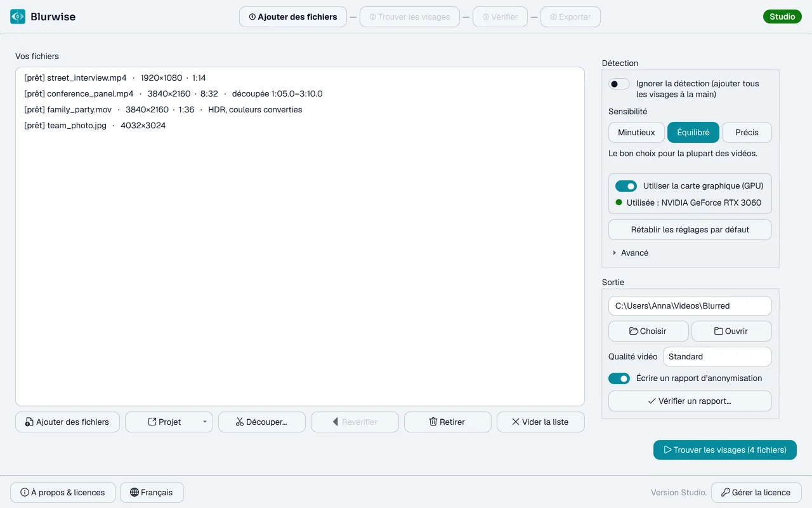This screenshot has width=812, height=508.
Task: Open the Qualité vidéo Standard dropdown
Action: 717,357
